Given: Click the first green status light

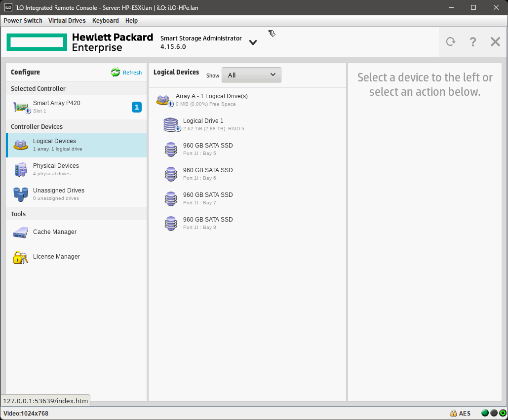Looking at the screenshot, I should pos(485,413).
